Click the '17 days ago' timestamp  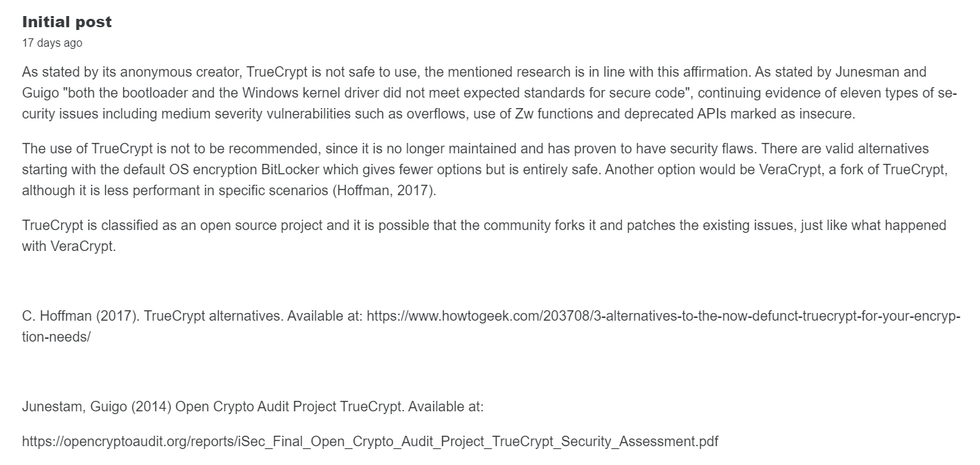(52, 43)
